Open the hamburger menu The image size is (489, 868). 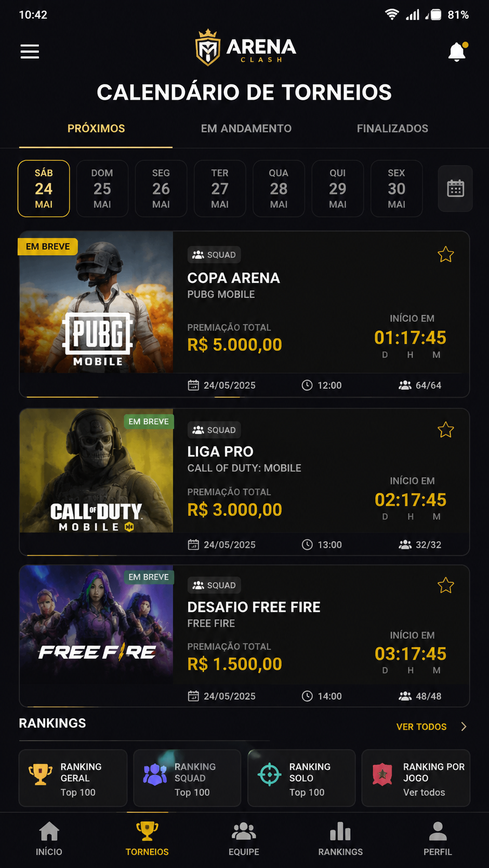(x=30, y=51)
